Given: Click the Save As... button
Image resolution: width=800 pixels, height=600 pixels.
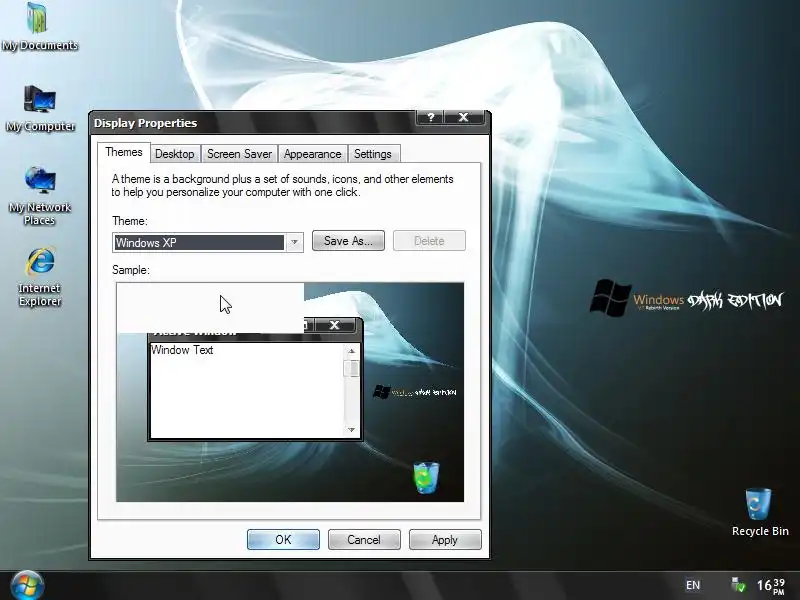Looking at the screenshot, I should coord(348,241).
